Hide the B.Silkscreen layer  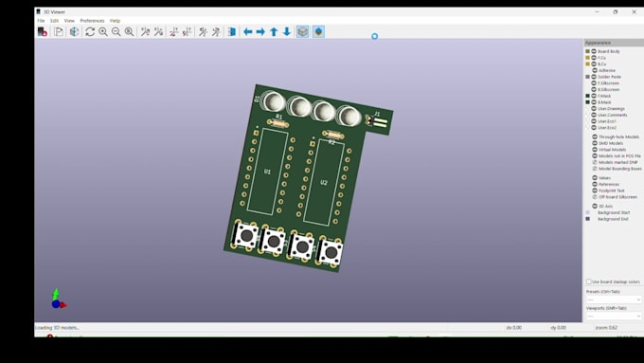[594, 90]
